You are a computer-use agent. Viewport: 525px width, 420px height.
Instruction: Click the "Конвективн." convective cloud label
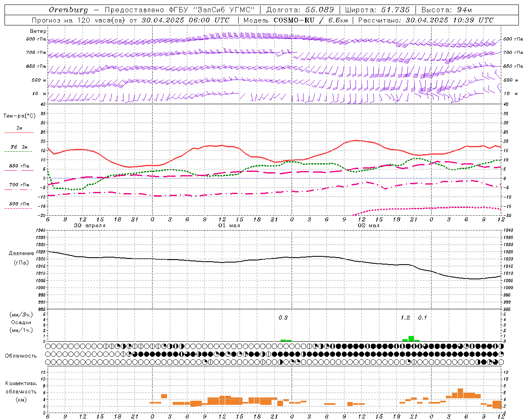[x=21, y=383]
